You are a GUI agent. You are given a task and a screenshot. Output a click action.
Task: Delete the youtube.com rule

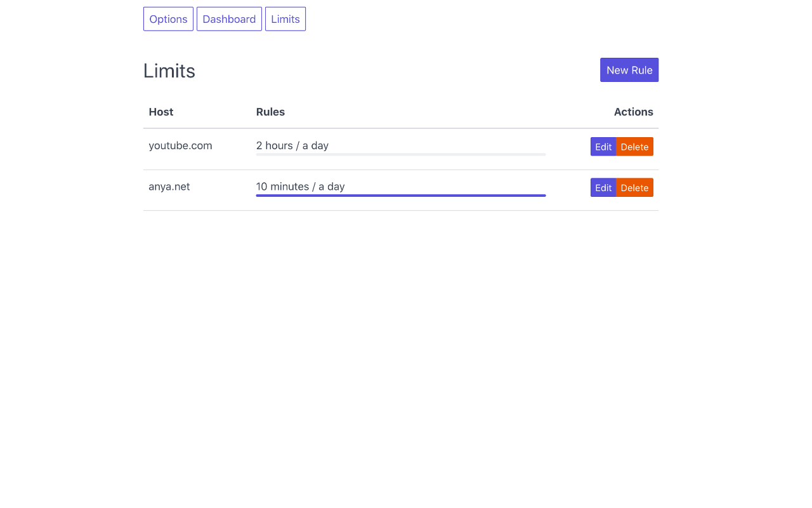[634, 147]
